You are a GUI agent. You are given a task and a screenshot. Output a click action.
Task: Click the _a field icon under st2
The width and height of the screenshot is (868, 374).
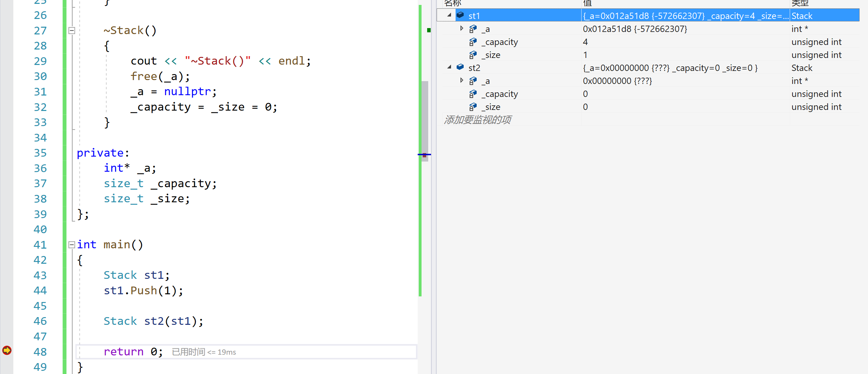click(473, 81)
